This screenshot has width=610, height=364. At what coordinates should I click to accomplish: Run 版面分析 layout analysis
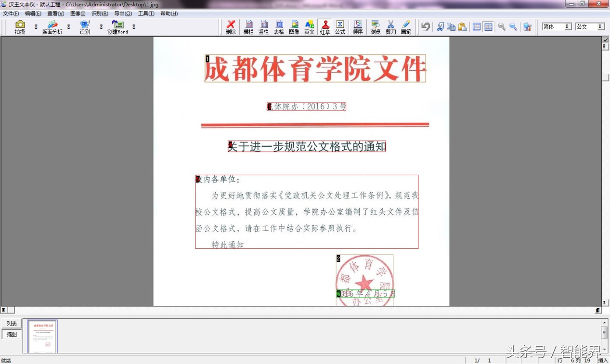[52, 27]
